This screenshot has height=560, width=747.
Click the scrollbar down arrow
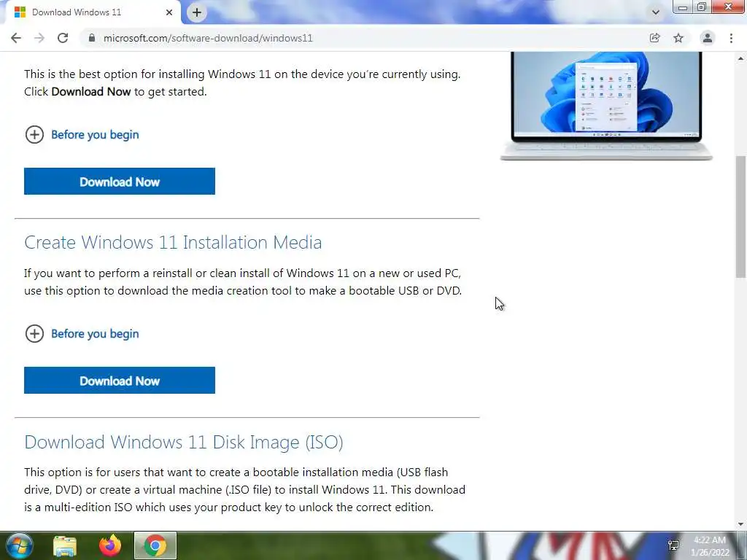point(740,524)
